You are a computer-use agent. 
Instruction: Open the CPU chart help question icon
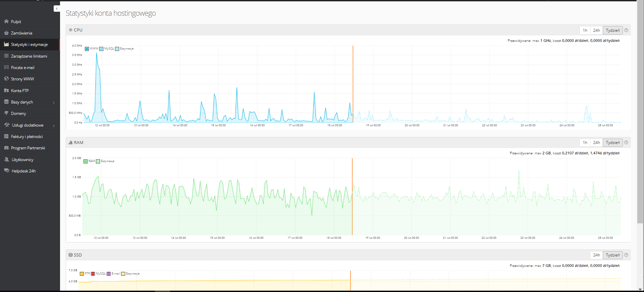point(626,30)
